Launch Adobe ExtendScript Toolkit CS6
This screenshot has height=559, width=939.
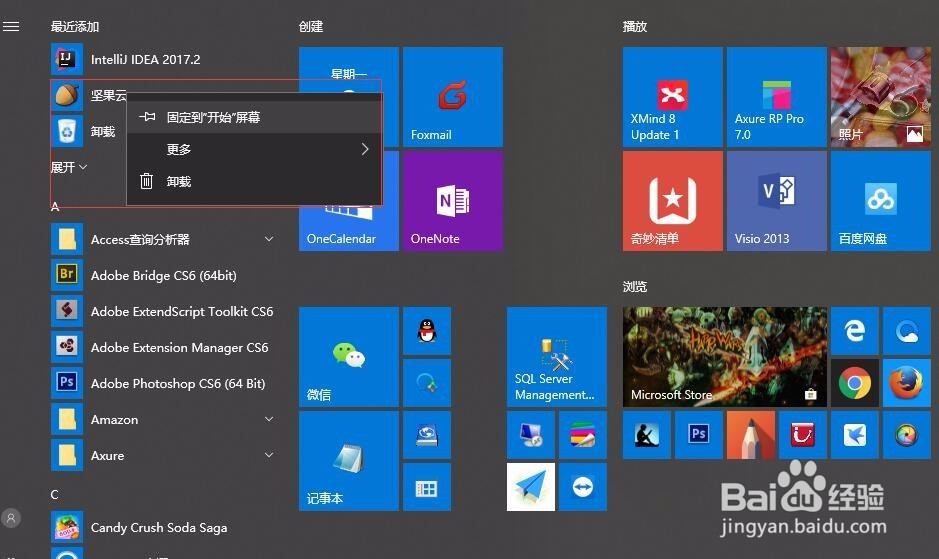[163, 312]
